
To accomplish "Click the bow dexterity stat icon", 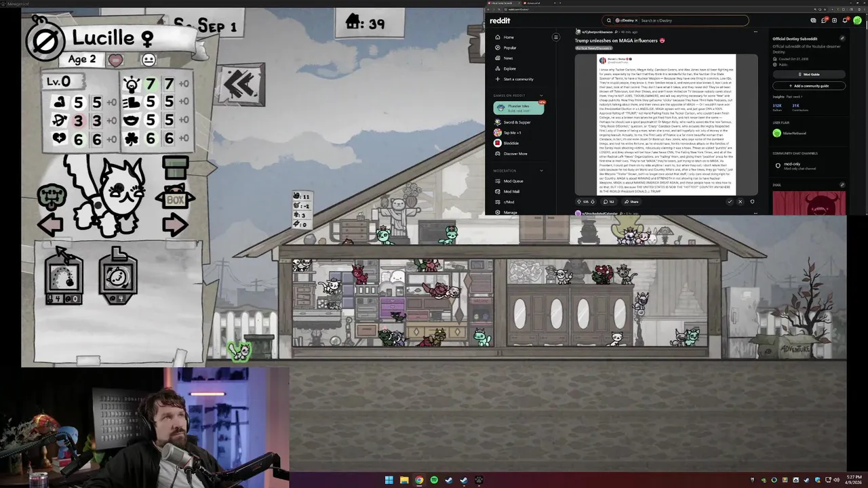I will click(59, 121).
